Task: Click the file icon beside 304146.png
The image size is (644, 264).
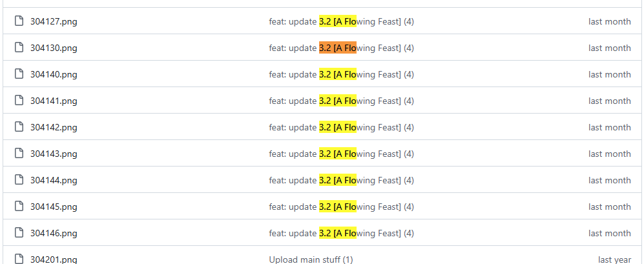Action: click(x=19, y=233)
